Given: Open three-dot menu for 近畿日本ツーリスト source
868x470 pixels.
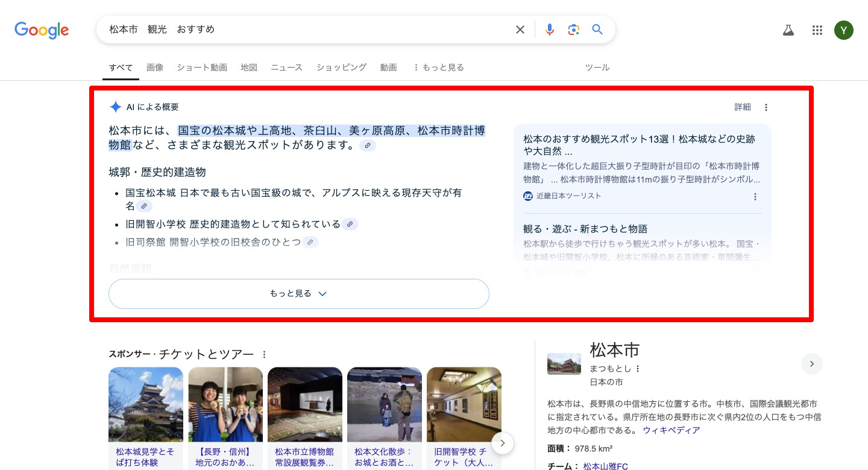Looking at the screenshot, I should (755, 197).
